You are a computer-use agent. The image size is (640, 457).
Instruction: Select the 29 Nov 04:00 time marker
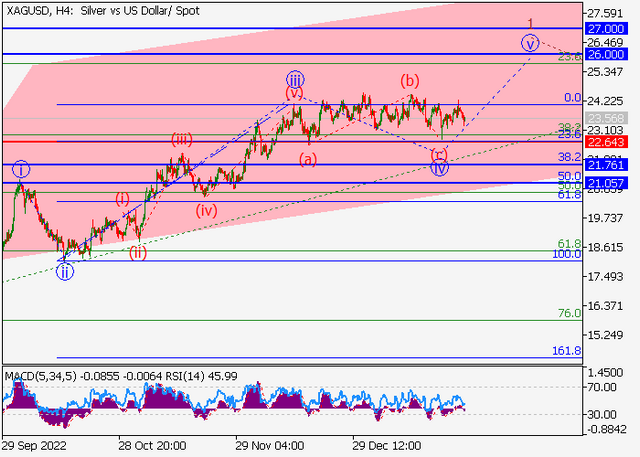(269, 445)
